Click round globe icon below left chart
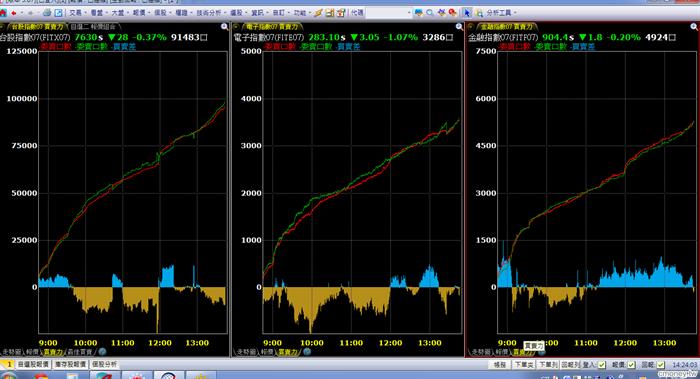700x379 pixels. click(x=102, y=352)
